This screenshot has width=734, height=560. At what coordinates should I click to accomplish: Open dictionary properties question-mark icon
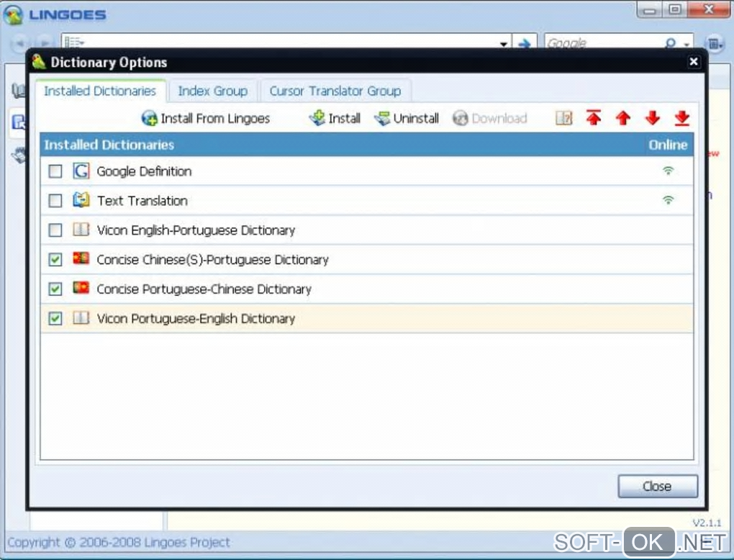(x=563, y=118)
